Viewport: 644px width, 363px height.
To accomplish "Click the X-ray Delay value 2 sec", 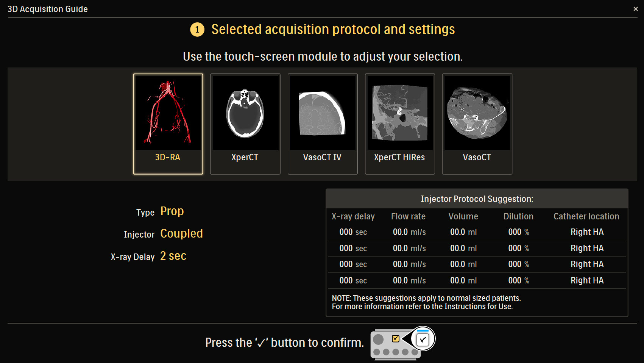I will click(x=173, y=256).
